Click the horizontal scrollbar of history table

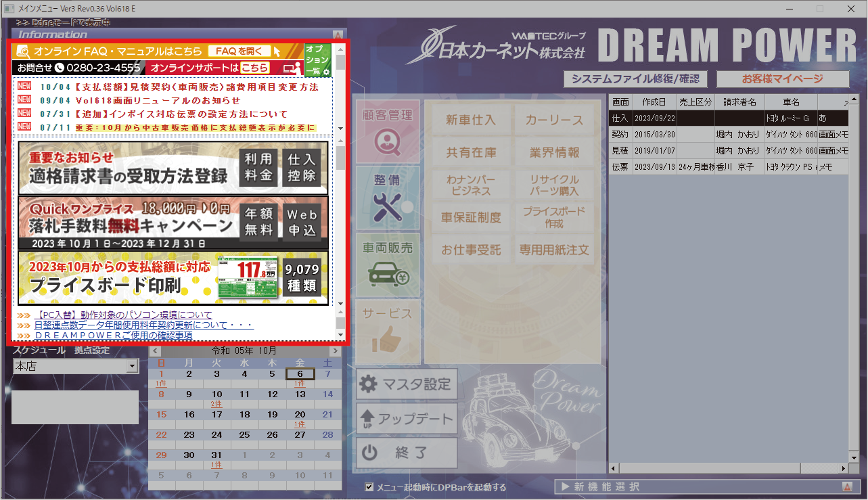click(x=729, y=468)
